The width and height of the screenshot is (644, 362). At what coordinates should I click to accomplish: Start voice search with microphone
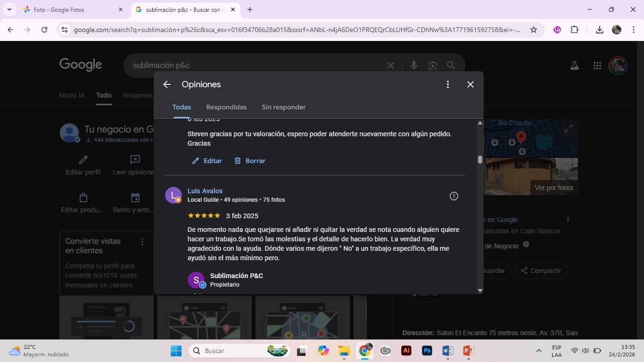point(414,66)
